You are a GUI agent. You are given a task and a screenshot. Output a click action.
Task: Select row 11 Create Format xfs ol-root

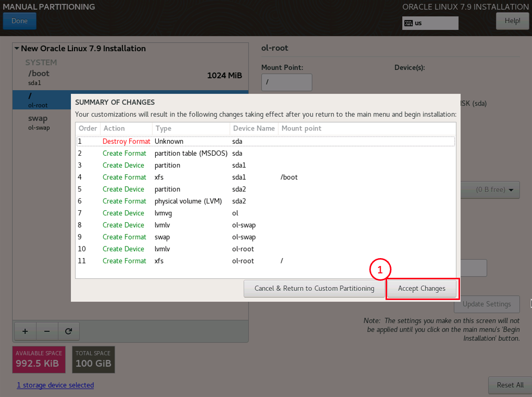click(x=266, y=261)
